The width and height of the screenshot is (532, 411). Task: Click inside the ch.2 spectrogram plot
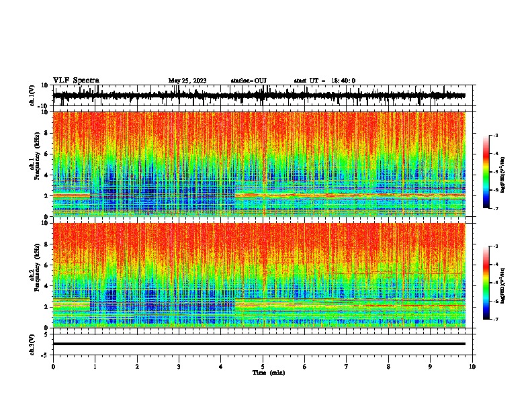click(259, 275)
